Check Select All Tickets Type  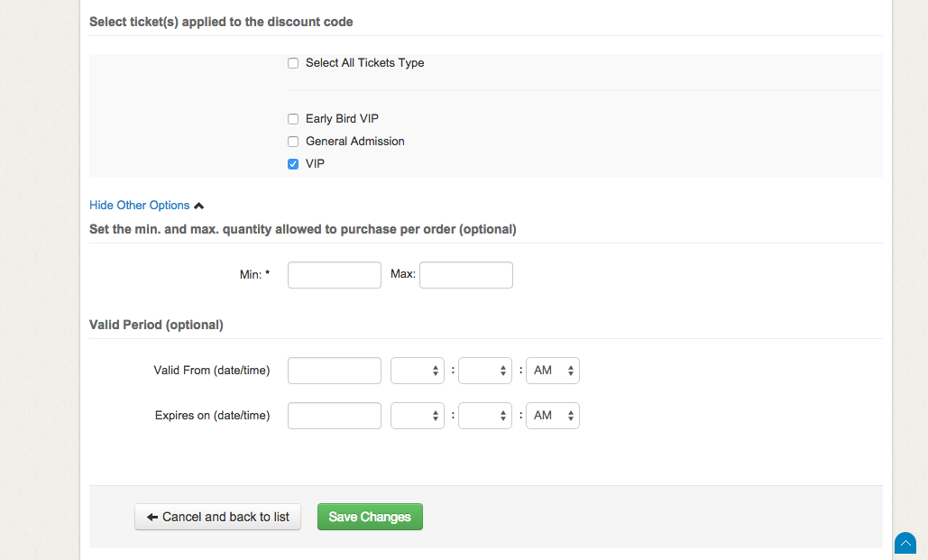point(293,63)
